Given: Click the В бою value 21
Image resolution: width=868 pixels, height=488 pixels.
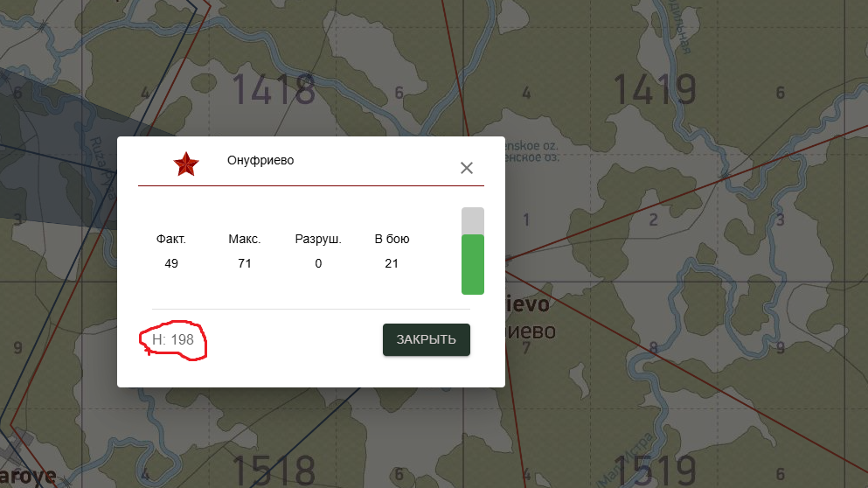Looking at the screenshot, I should pyautogui.click(x=392, y=263).
